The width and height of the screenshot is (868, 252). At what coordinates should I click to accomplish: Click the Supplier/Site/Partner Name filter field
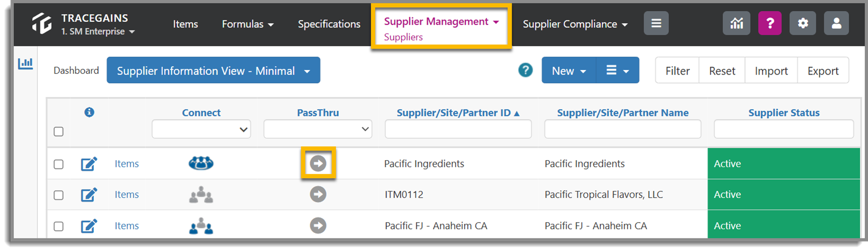pos(623,129)
